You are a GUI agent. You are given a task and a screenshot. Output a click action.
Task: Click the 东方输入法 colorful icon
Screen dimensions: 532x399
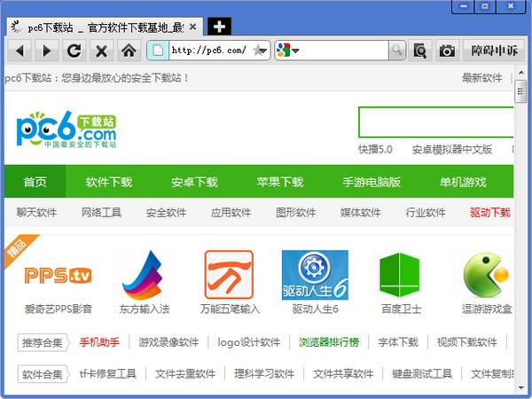tap(144, 275)
